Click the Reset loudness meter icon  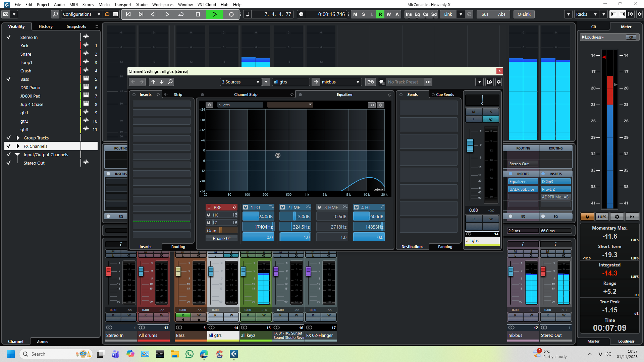pyautogui.click(x=632, y=217)
